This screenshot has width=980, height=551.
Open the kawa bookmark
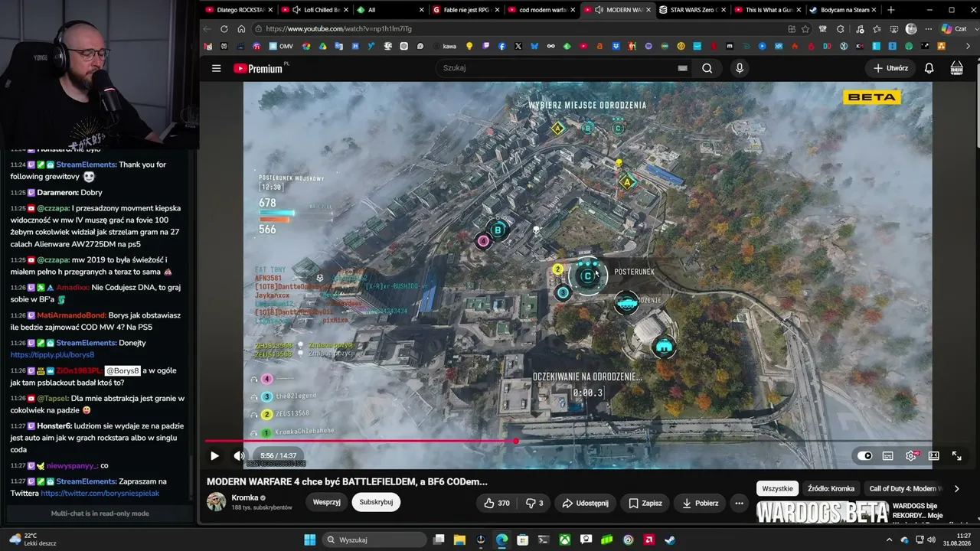[444, 47]
